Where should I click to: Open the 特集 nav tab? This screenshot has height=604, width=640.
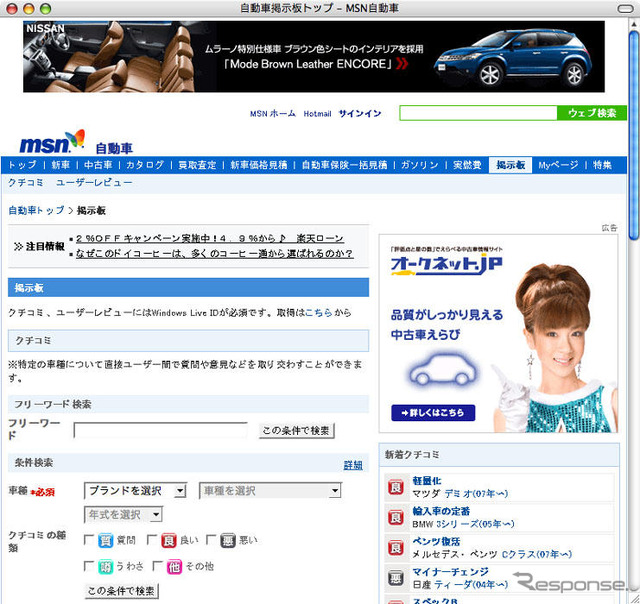click(602, 165)
